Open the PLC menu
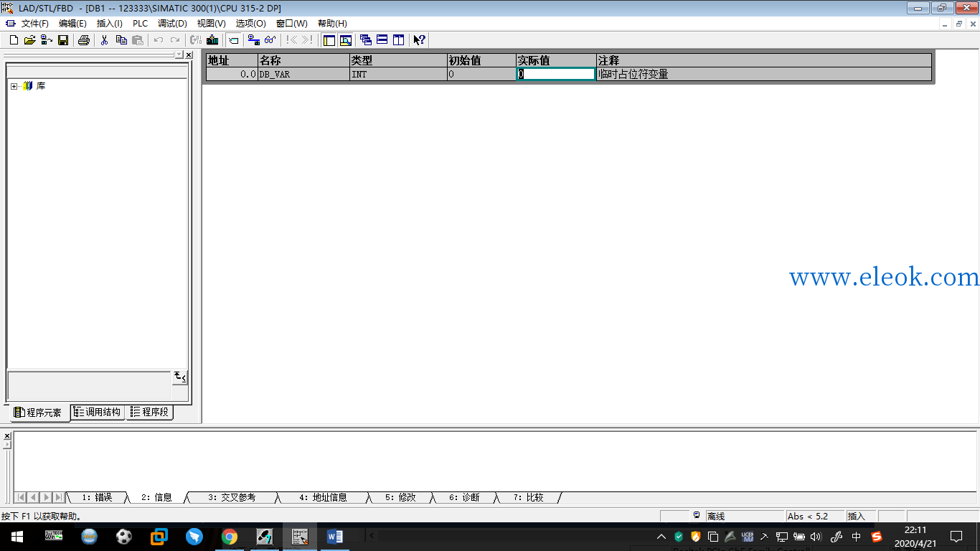980x551 pixels. [x=140, y=24]
